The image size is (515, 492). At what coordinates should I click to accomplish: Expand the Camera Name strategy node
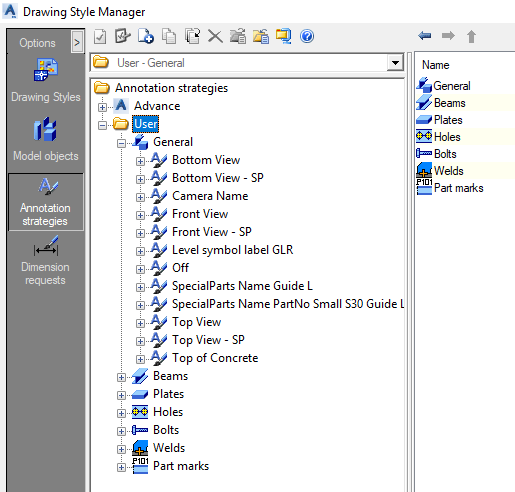tap(140, 197)
